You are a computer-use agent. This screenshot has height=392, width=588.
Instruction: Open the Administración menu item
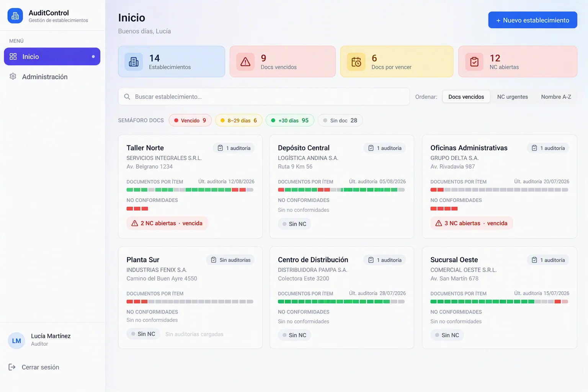tap(52, 77)
